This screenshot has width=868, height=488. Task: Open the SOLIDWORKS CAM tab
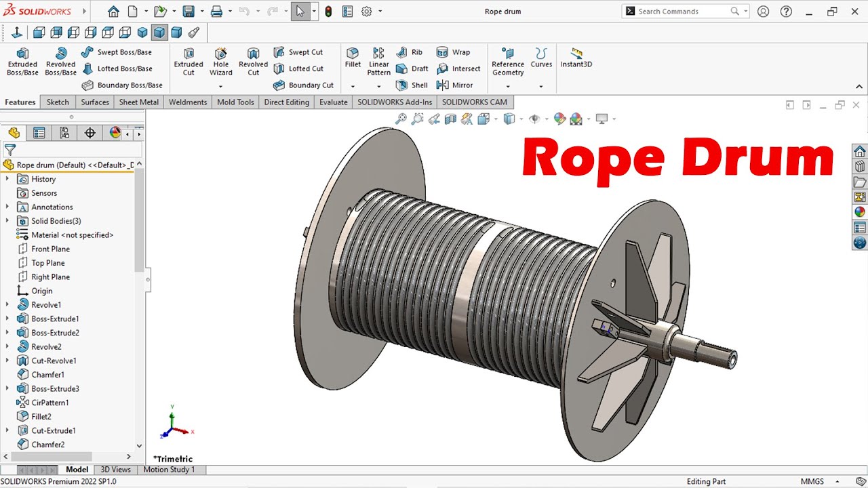(475, 102)
